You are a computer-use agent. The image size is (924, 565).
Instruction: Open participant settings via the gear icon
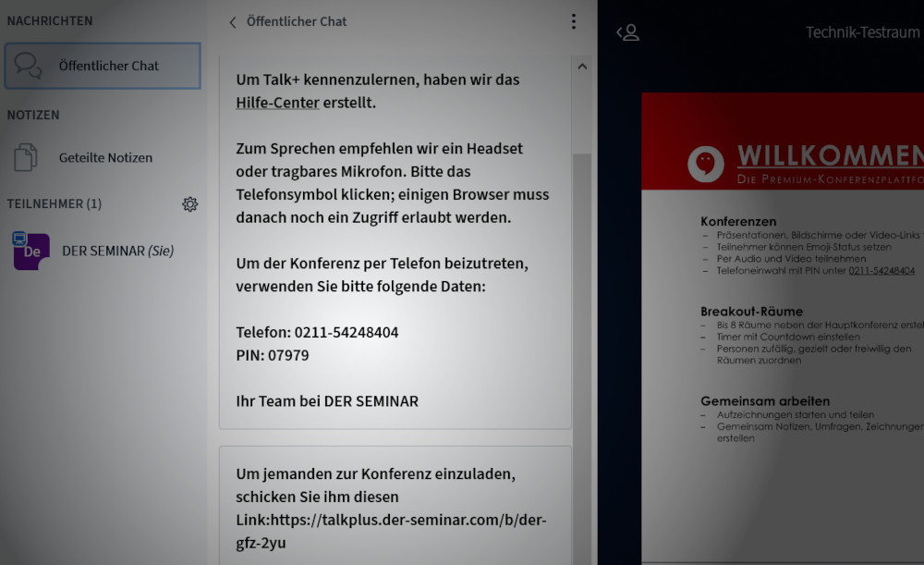click(x=190, y=204)
